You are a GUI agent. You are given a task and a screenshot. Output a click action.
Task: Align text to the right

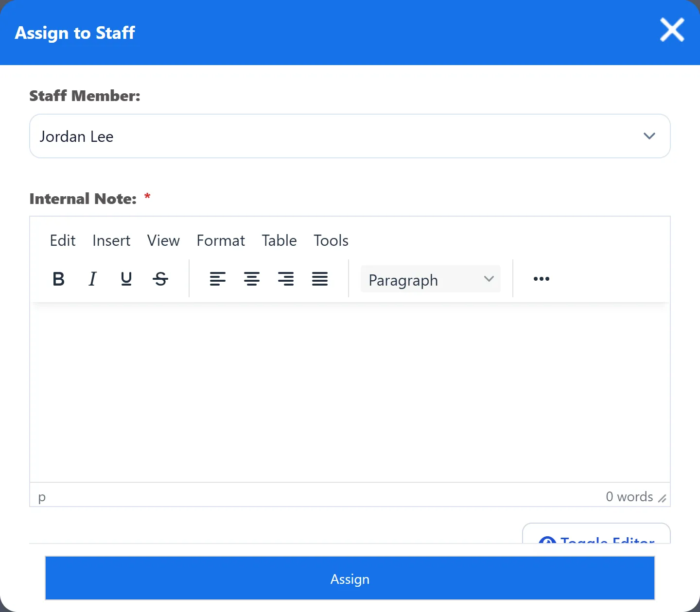click(286, 279)
